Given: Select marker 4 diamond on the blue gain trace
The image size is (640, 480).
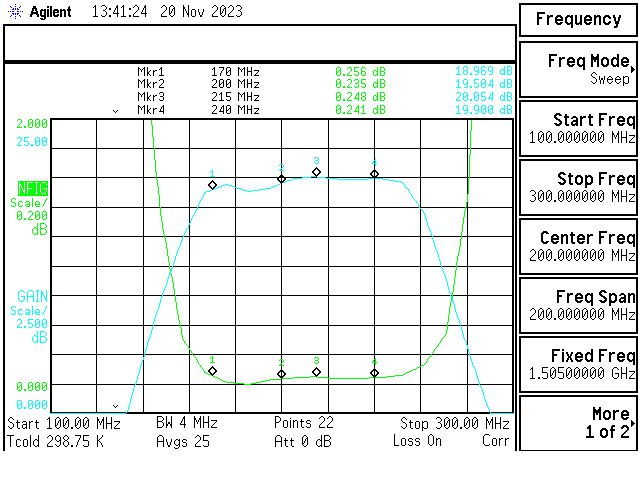Looking at the screenshot, I should (374, 174).
